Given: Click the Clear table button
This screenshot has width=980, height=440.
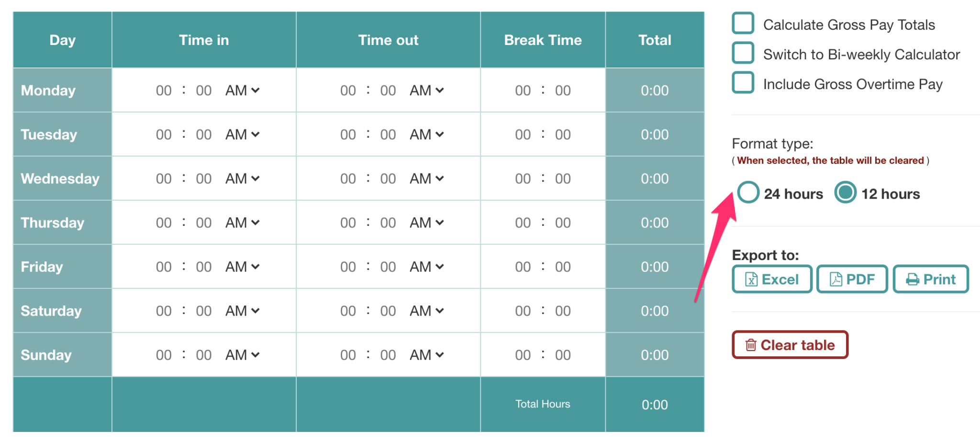Looking at the screenshot, I should (x=790, y=344).
